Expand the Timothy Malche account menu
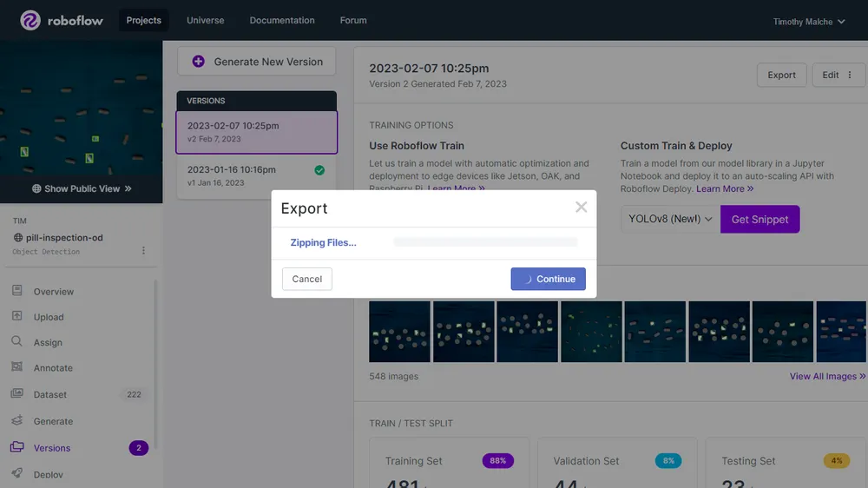This screenshot has height=488, width=868. (809, 22)
